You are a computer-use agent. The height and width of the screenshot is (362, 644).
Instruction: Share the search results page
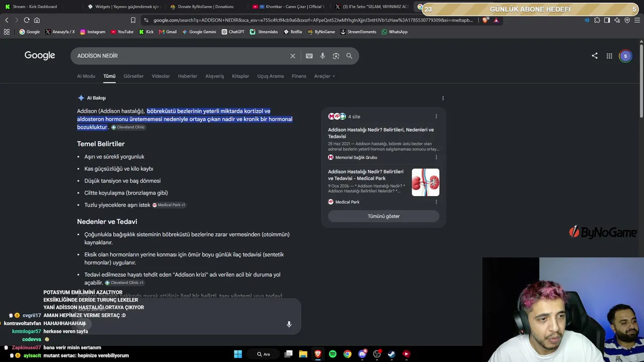click(595, 56)
